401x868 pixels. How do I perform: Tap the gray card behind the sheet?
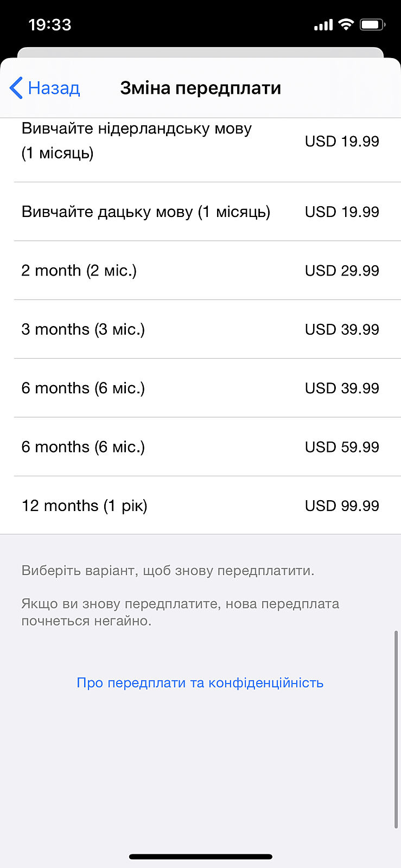pos(200,52)
